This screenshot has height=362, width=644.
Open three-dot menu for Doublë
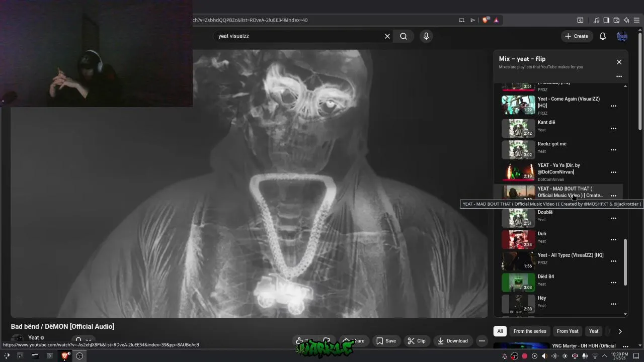coord(613,218)
